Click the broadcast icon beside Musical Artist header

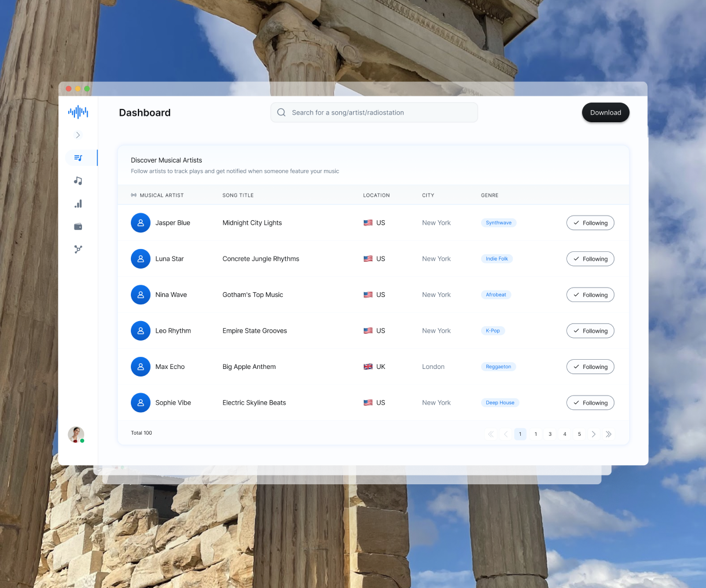click(x=134, y=195)
